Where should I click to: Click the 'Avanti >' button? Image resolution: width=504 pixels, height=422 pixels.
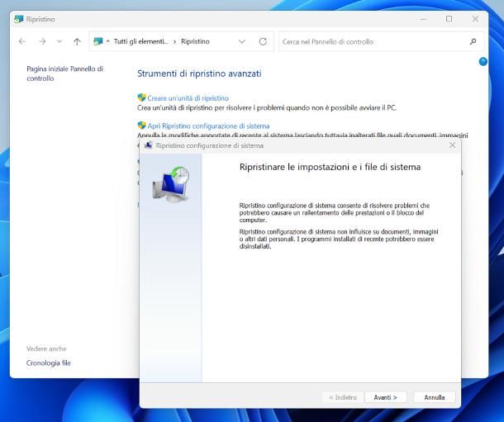(x=385, y=397)
